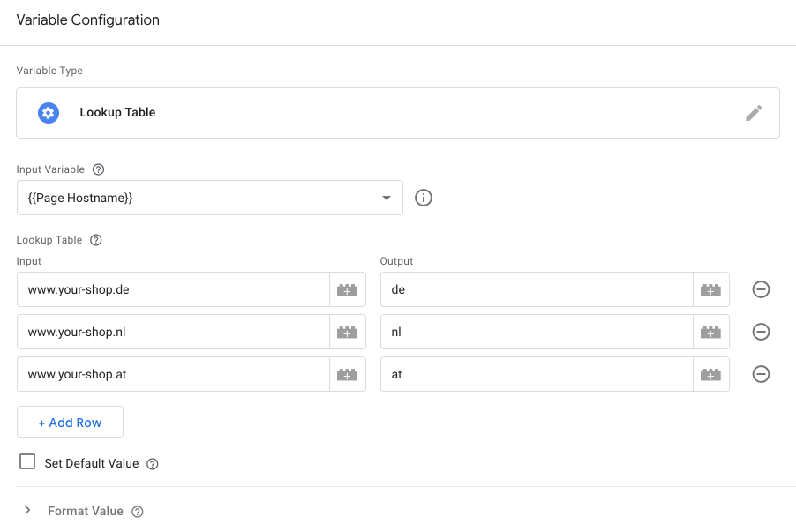Viewport: 796px width, 532px height.
Task: Edit the 'at' output field
Action: point(537,375)
